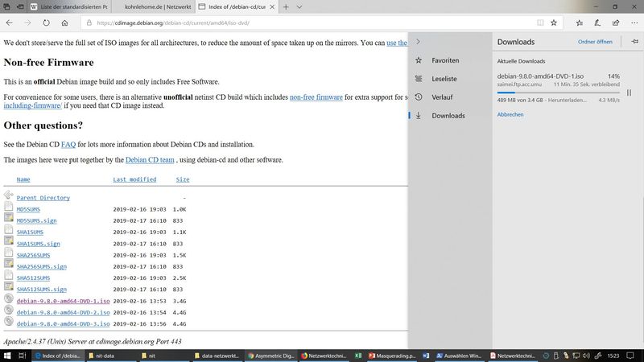Open Excel from the taskbar
Image resolution: width=644 pixels, height=362 pixels.
[358, 356]
